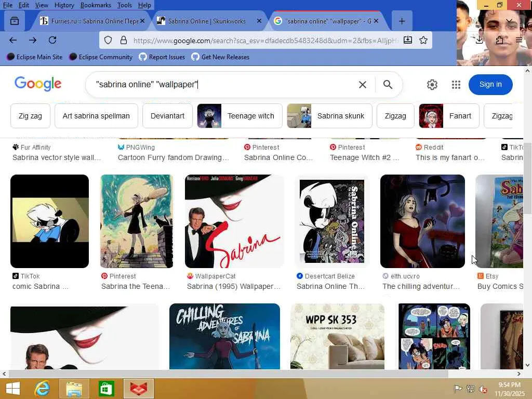Bookmark this page with the star icon
This screenshot has width=532, height=399.
click(423, 41)
